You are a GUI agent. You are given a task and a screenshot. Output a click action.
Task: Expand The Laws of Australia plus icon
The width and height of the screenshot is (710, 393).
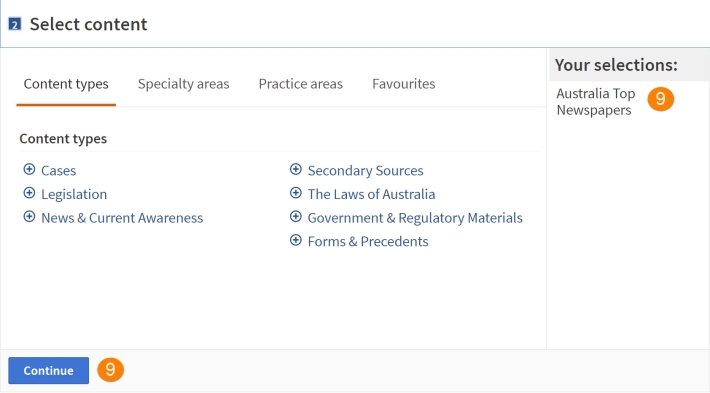[296, 193]
